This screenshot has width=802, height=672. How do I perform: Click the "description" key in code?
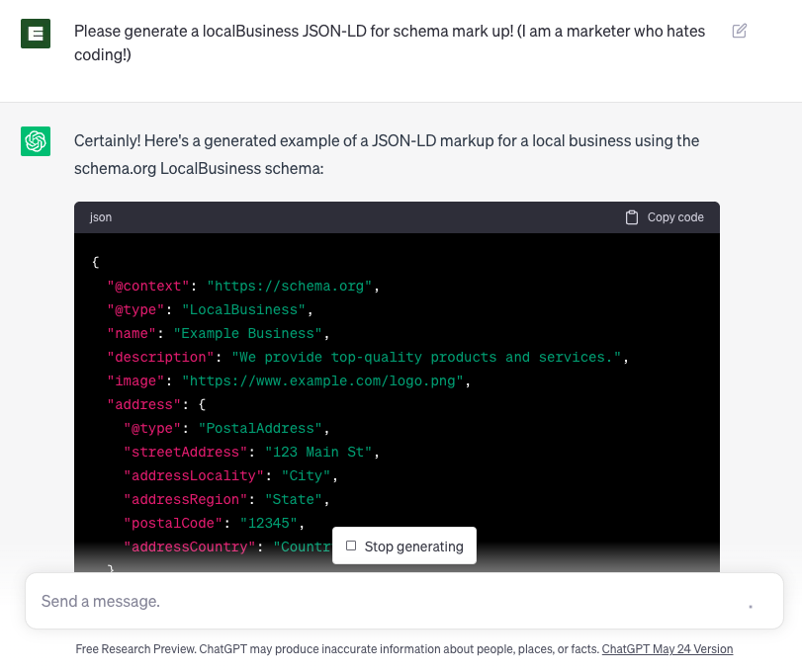[x=160, y=357]
